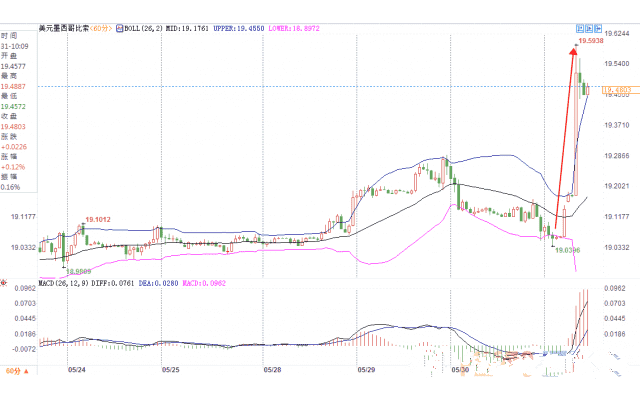Select the 05/30 date on time axis
Screen dimensions: 640x400
point(460,369)
